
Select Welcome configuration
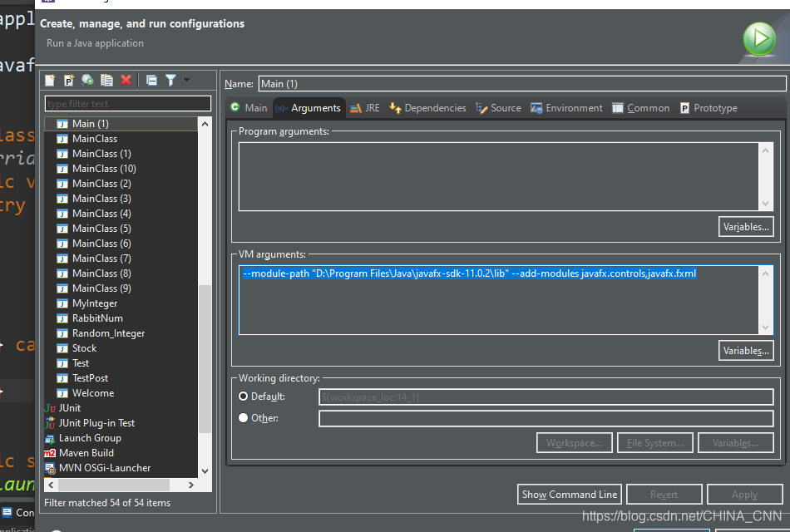(92, 393)
